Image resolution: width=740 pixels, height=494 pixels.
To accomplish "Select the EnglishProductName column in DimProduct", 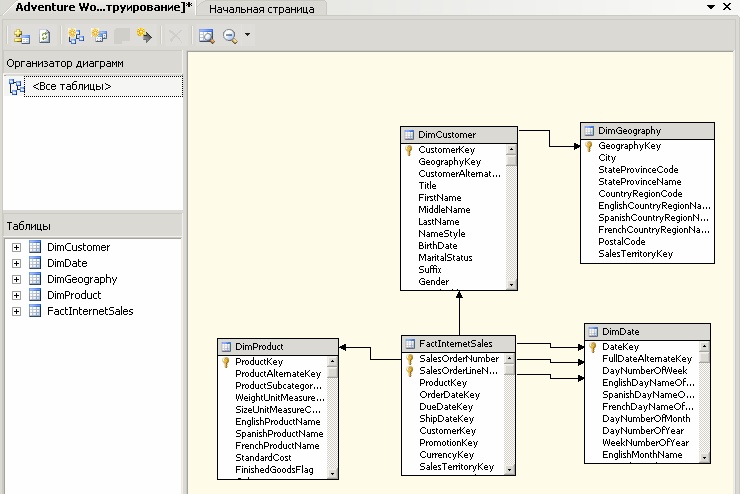I will [278, 422].
